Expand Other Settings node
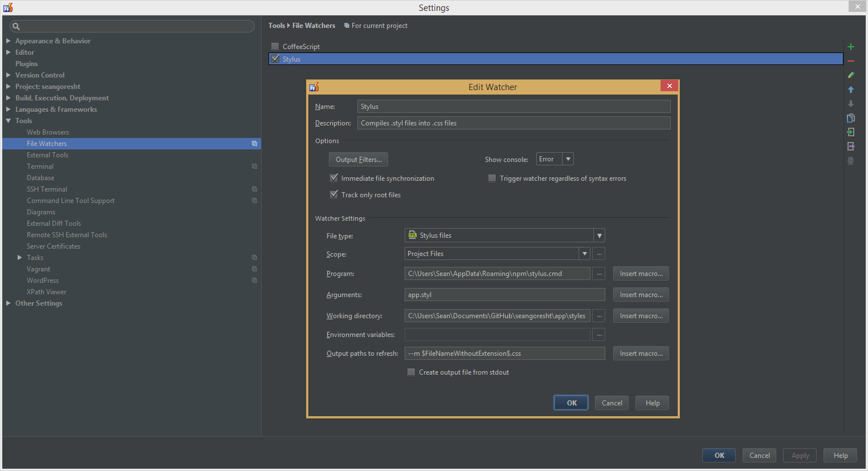Viewport: 868px width, 471px height. coord(8,303)
